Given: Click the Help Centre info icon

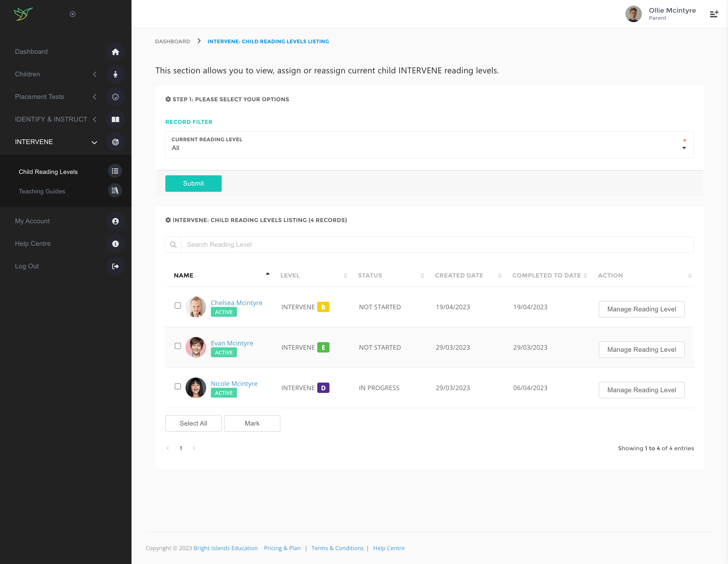Looking at the screenshot, I should (x=115, y=244).
